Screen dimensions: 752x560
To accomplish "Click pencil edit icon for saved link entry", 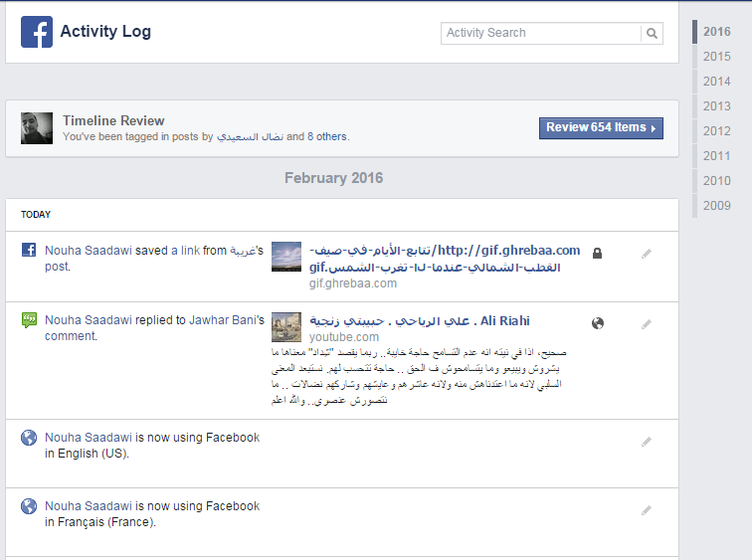I will point(647,254).
